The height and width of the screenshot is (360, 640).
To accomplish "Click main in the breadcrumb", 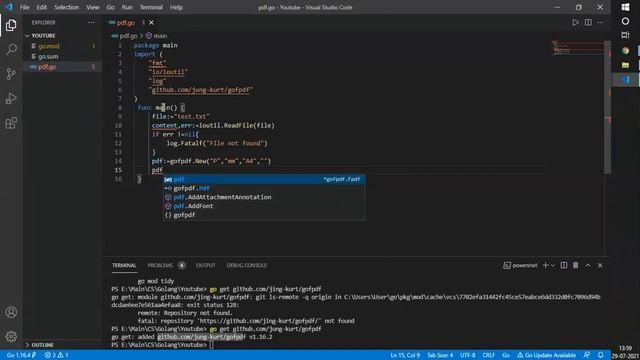I will pos(157,36).
